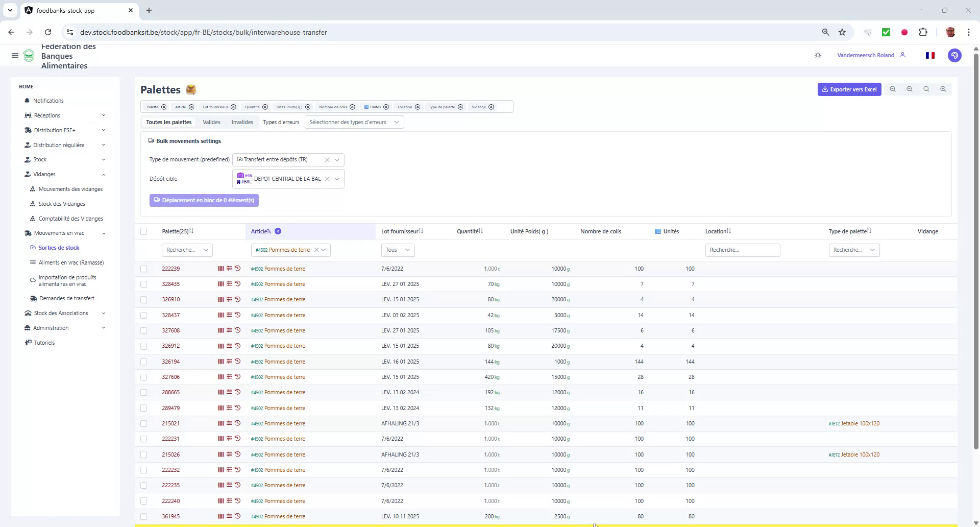Expand the Type de mouvement dropdown
The height and width of the screenshot is (527, 980).
[337, 159]
